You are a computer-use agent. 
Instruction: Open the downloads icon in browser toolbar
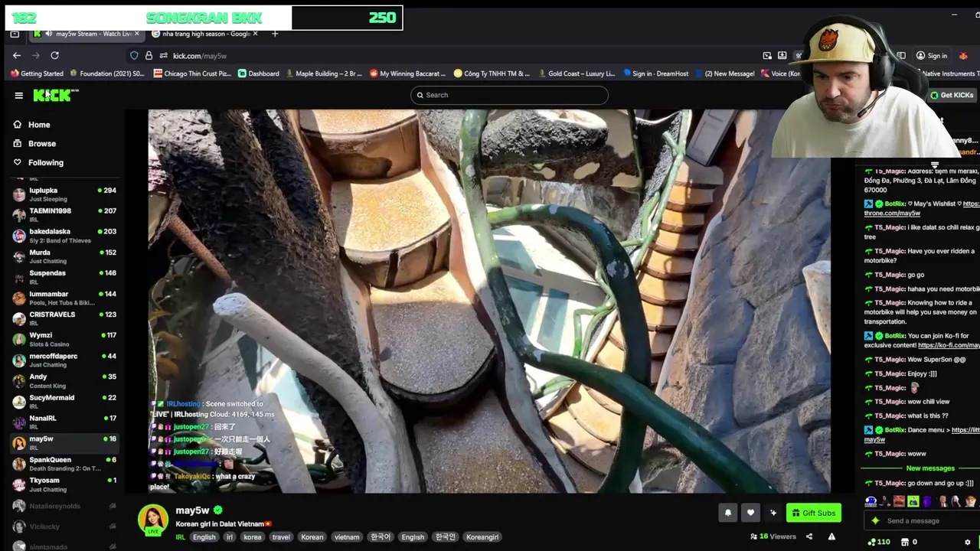[x=782, y=56]
